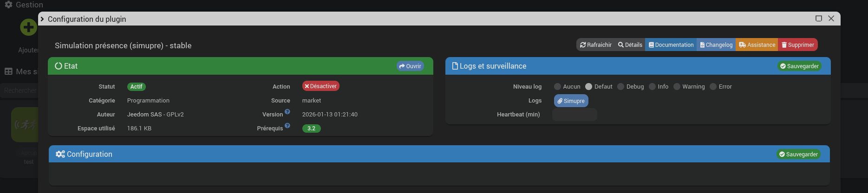Open the Assistance support page
The height and width of the screenshot is (193, 868).
[757, 45]
